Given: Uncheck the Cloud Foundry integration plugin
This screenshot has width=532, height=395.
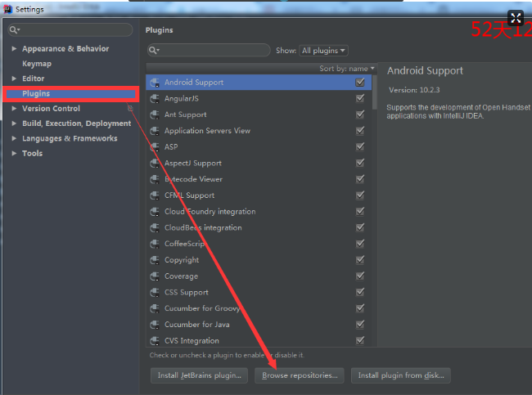Looking at the screenshot, I should tap(360, 211).
